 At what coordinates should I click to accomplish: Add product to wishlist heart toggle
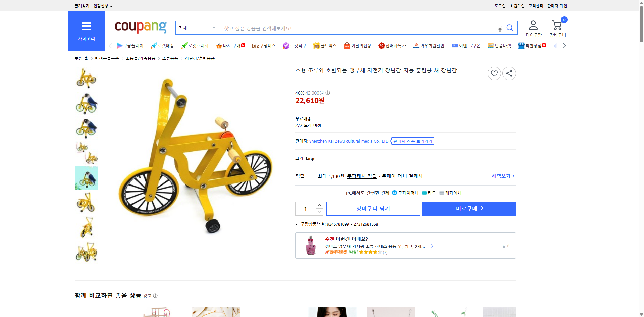494,73
